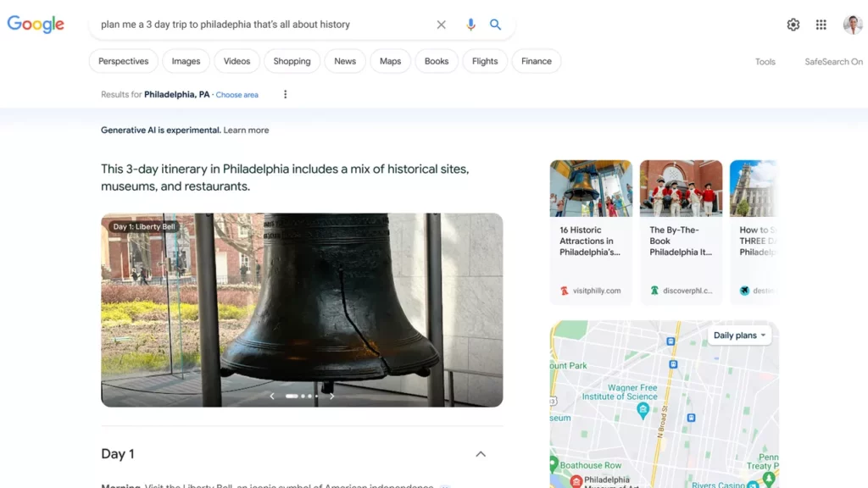
Task: Open Google account profile avatar
Action: pos(853,25)
